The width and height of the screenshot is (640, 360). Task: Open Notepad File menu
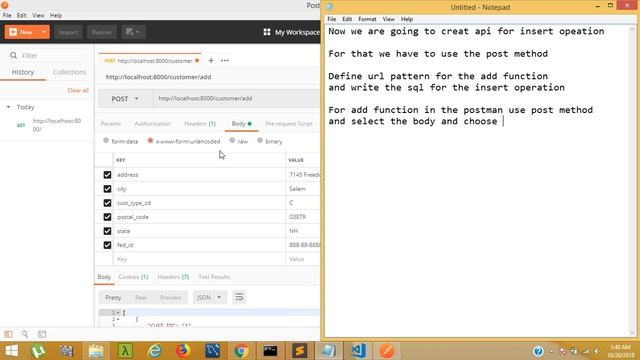(x=332, y=19)
